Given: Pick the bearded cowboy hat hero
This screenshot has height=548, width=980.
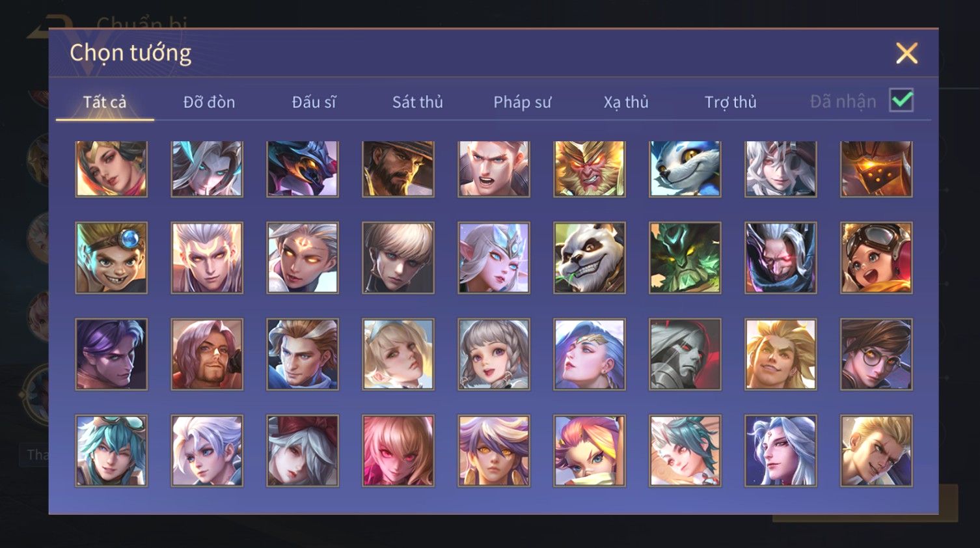Looking at the screenshot, I should (x=398, y=169).
